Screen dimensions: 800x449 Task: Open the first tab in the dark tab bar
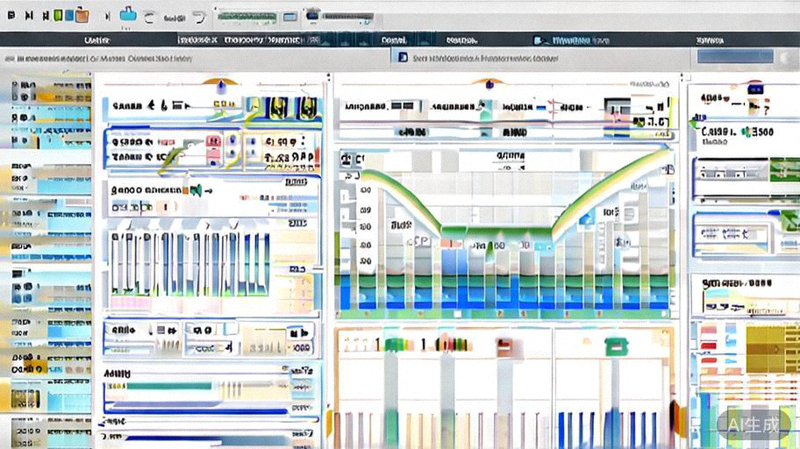click(x=97, y=41)
